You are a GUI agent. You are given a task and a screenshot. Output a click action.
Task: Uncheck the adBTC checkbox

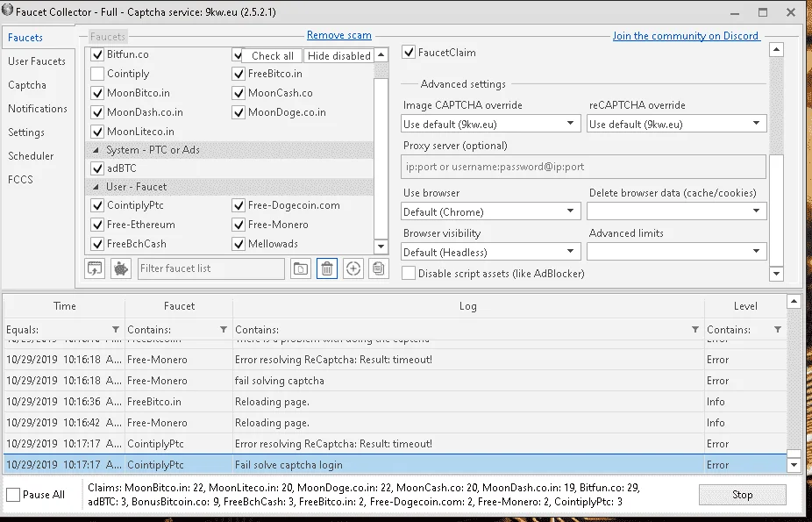[97, 168]
